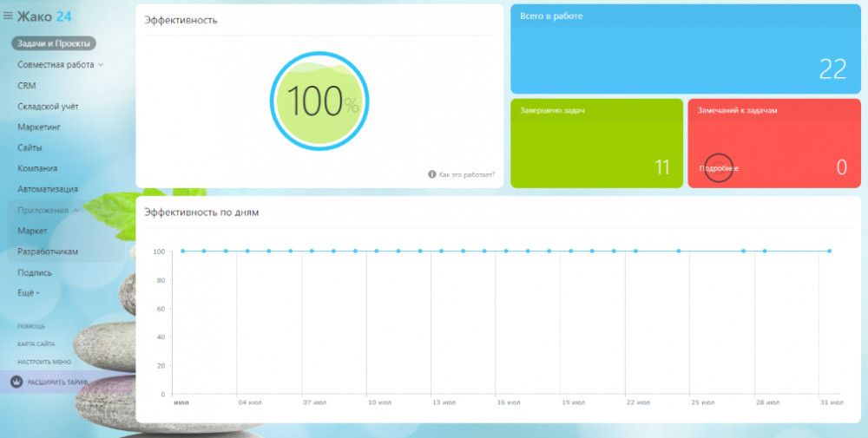Click the 16 июл axis label
This screenshot has height=438, width=868.
click(508, 402)
